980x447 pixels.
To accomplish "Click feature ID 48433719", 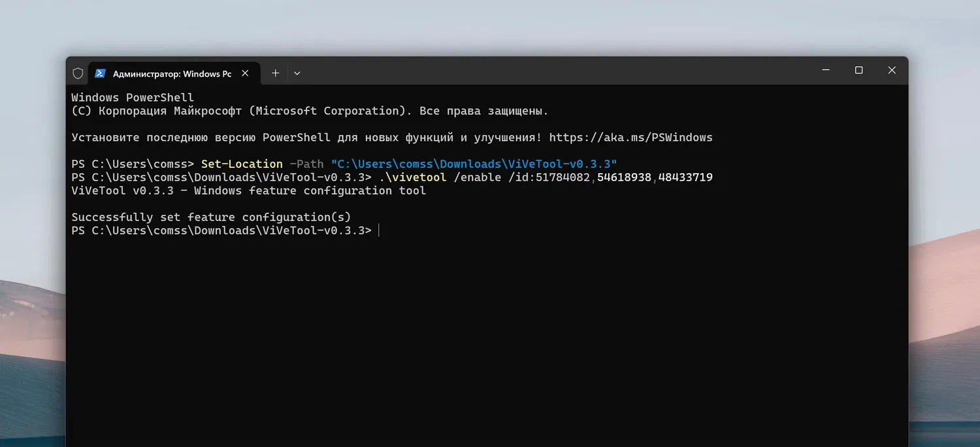I will (x=685, y=177).
